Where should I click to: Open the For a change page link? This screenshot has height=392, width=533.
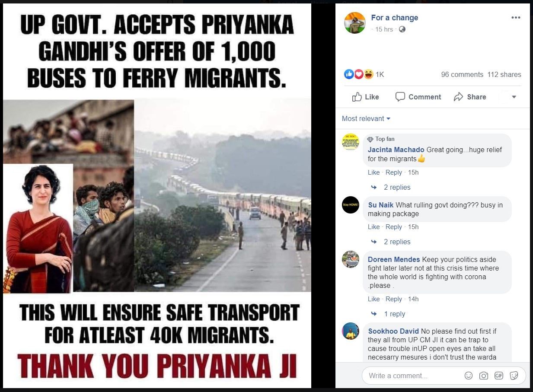(x=394, y=18)
